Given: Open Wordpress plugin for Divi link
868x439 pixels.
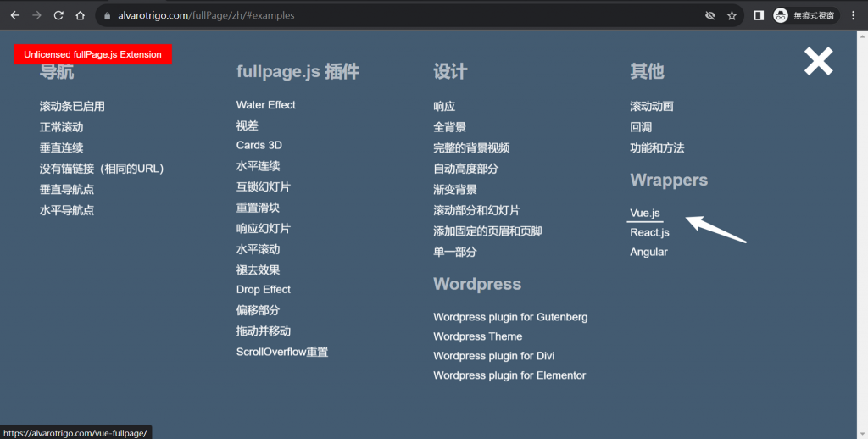Looking at the screenshot, I should tap(494, 356).
